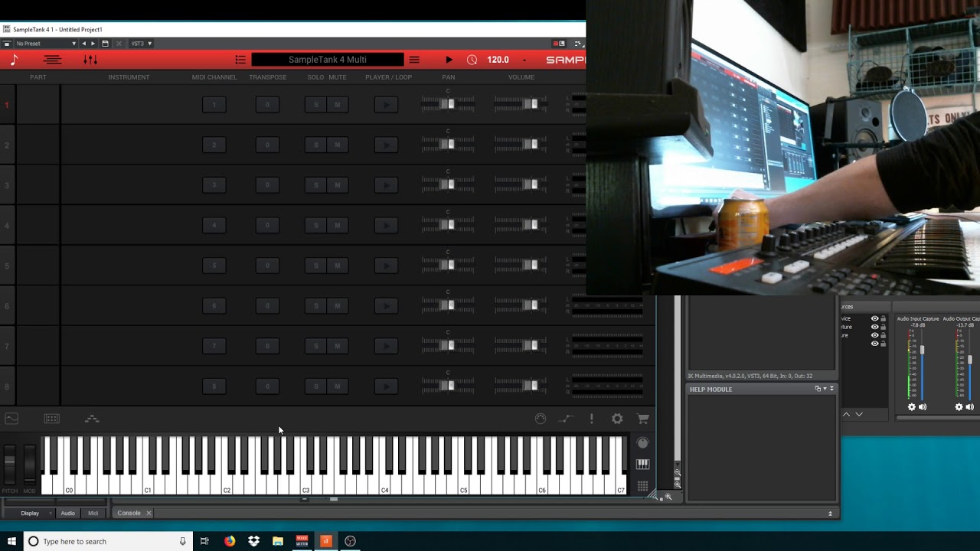The height and width of the screenshot is (551, 980).
Task: Open the multi browser list icon
Action: pos(240,60)
